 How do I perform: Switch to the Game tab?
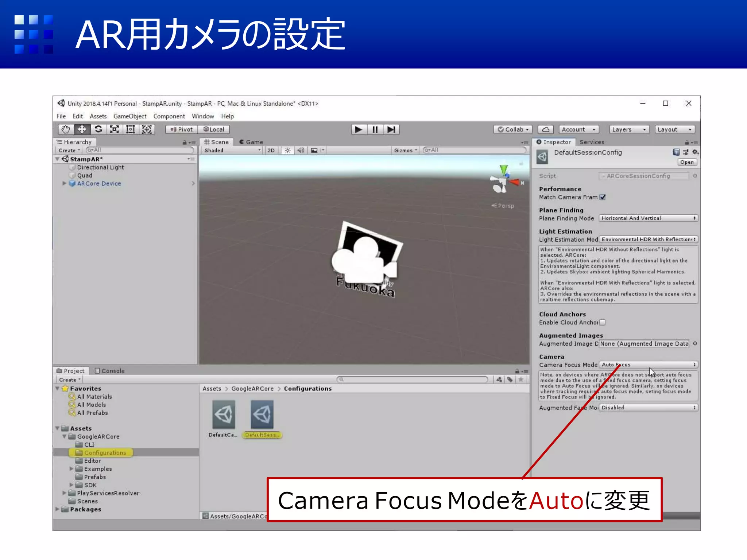251,142
